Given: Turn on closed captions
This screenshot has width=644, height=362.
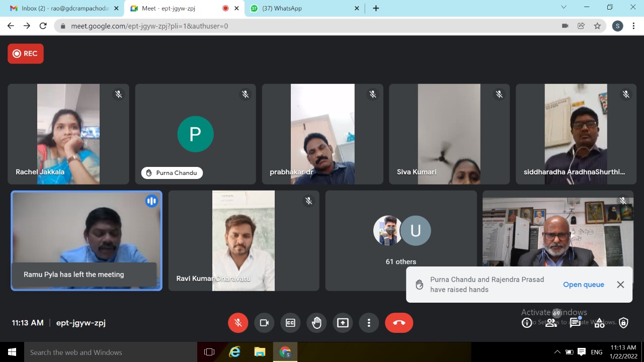Looking at the screenshot, I should tap(290, 323).
